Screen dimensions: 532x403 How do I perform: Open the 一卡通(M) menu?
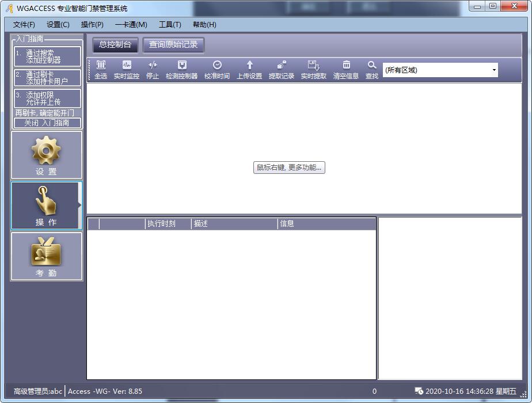pyautogui.click(x=131, y=25)
